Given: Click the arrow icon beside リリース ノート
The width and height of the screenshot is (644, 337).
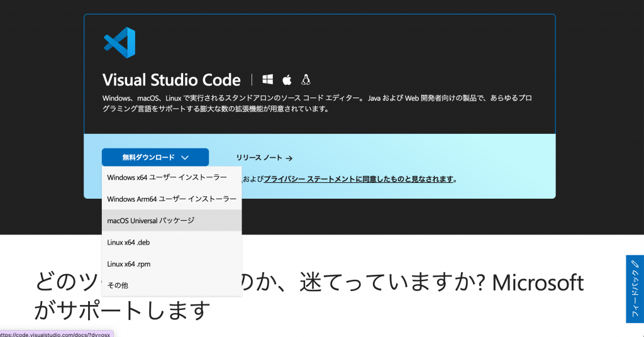Looking at the screenshot, I should [289, 158].
